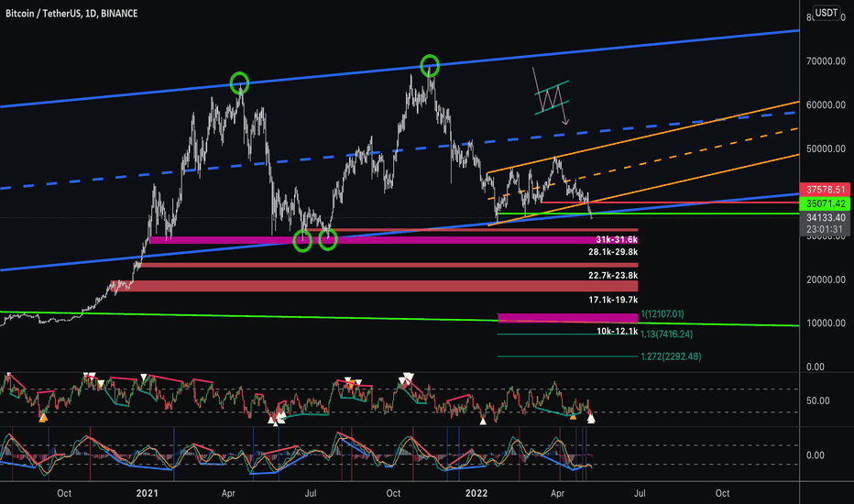Select the green 35071.42 price tag
854x504 pixels.
pyautogui.click(x=825, y=203)
